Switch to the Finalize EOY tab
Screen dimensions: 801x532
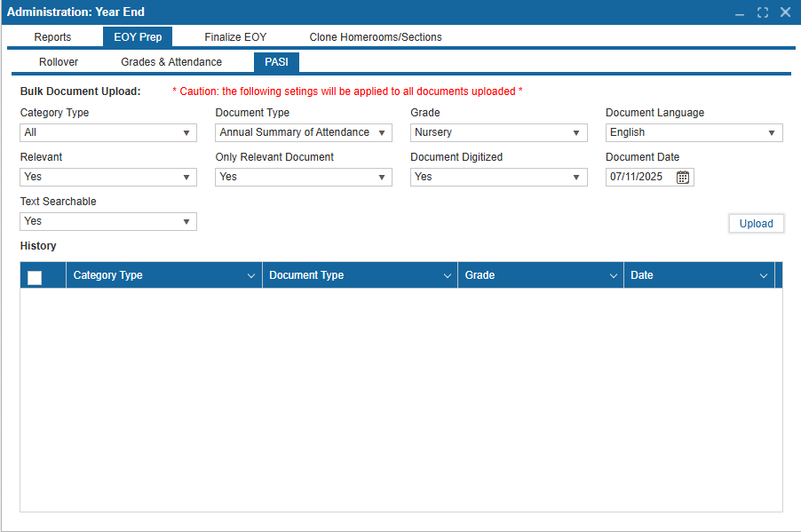[x=235, y=37]
